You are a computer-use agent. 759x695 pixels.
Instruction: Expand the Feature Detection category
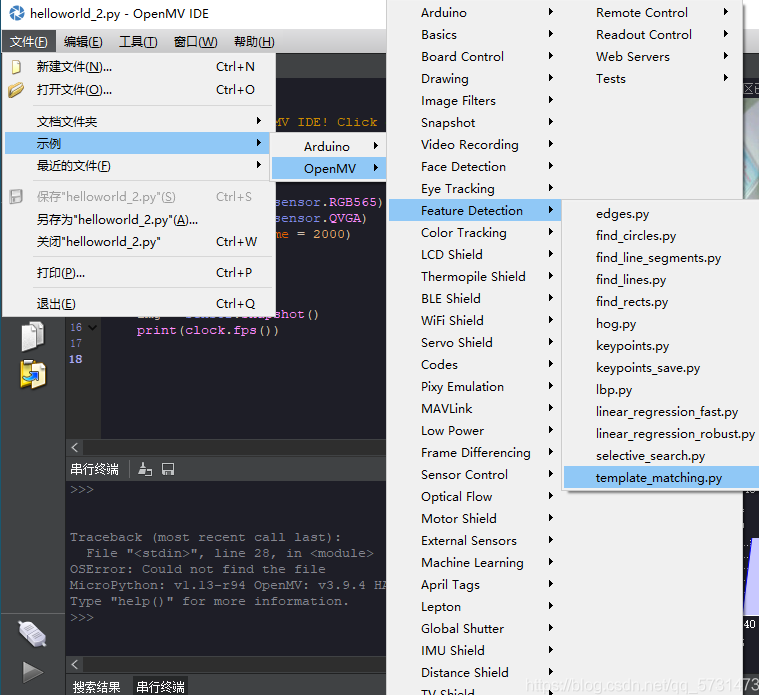tap(475, 211)
